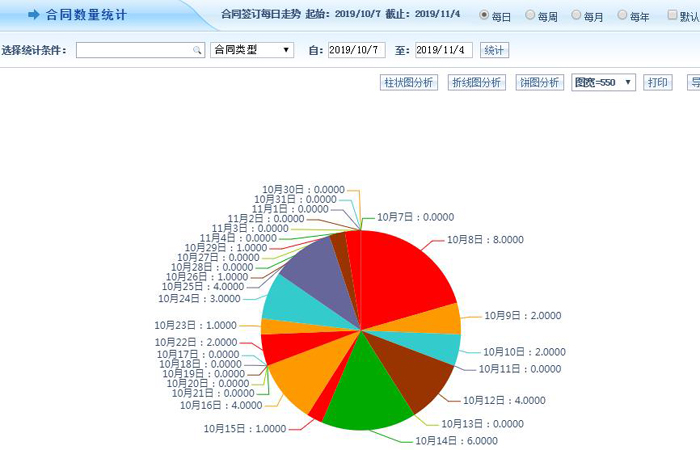The height and width of the screenshot is (450, 700).
Task: Toggle the 默认 checkbox
Action: pos(673,15)
